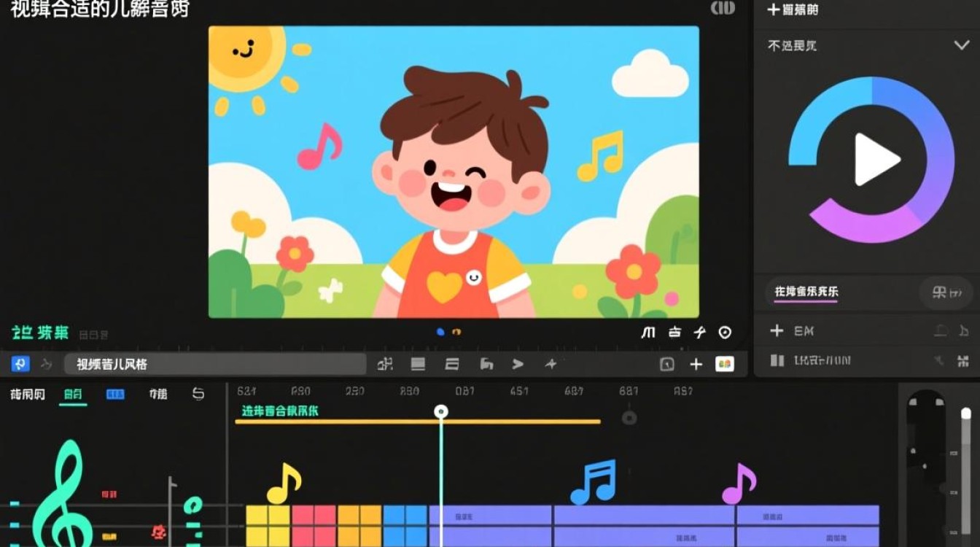980x547 pixels.
Task: Click the outlined stacked-layers icon in toolbar
Action: click(x=451, y=364)
